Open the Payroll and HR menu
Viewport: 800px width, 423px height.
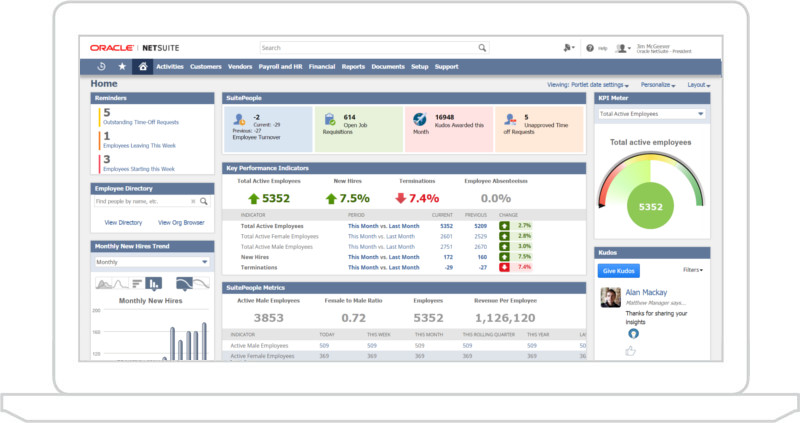click(281, 67)
